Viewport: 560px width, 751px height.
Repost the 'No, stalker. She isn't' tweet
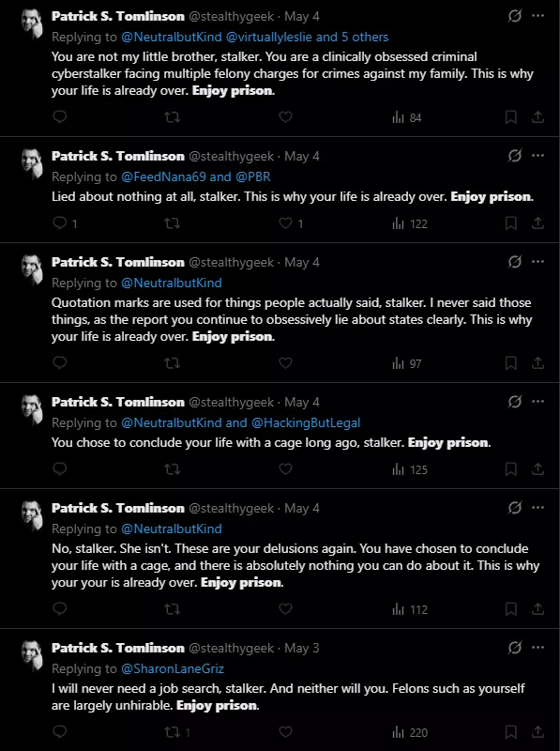point(173,609)
